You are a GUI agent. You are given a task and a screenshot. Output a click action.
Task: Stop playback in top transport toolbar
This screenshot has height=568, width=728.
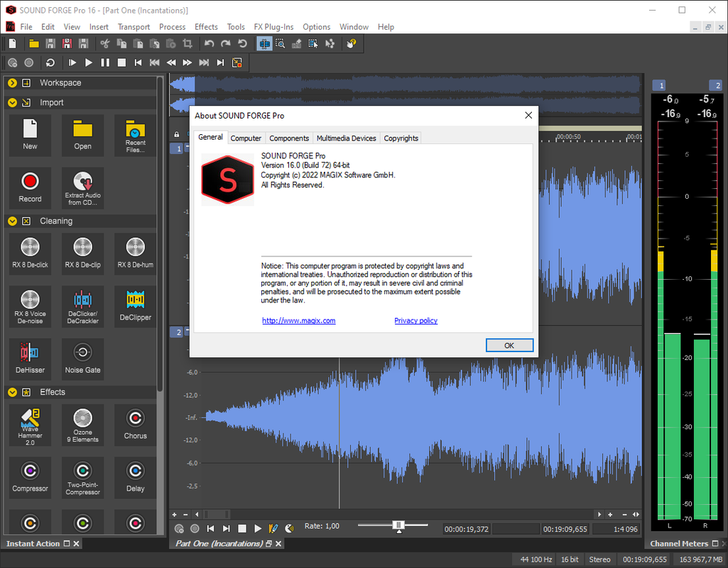pos(121,62)
